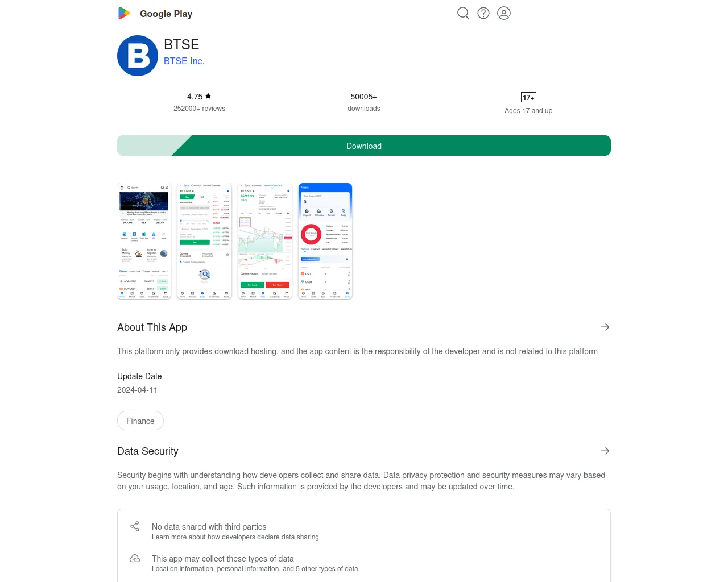The height and width of the screenshot is (582, 728).
Task: Click the Google Play logo icon
Action: pyautogui.click(x=124, y=13)
